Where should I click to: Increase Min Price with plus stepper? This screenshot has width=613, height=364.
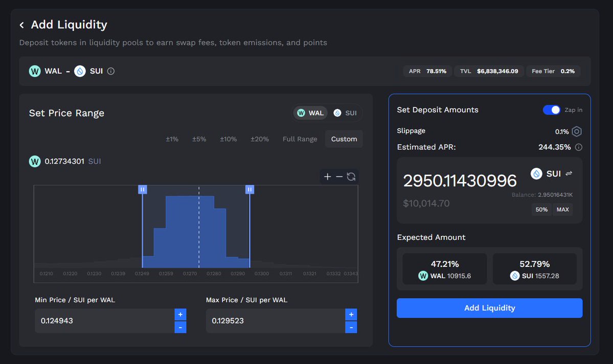coord(180,314)
